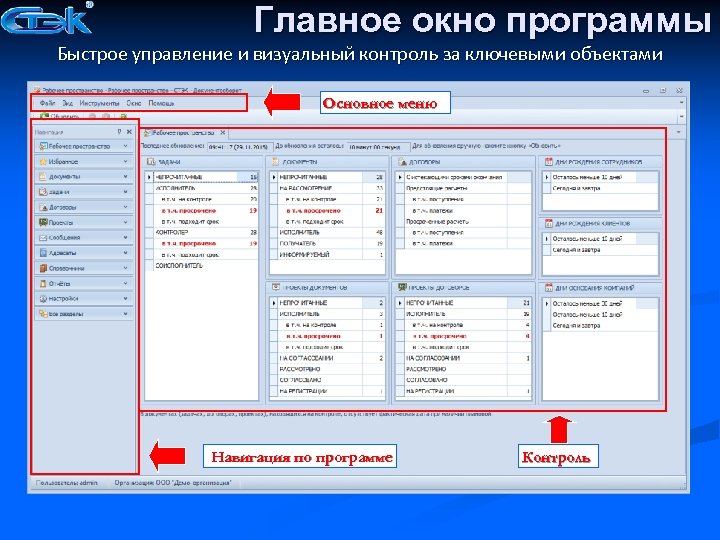Close the Навигация side panel
The width and height of the screenshot is (720, 540).
(129, 132)
